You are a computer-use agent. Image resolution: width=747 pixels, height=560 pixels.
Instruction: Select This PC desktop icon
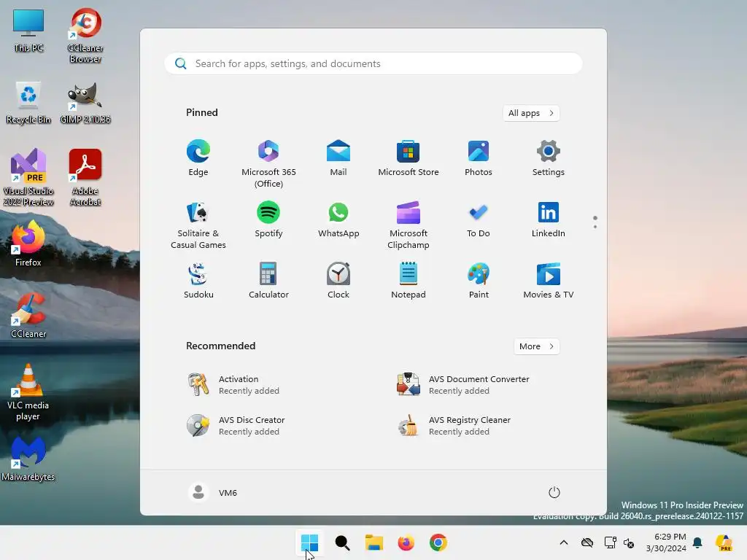pyautogui.click(x=28, y=31)
